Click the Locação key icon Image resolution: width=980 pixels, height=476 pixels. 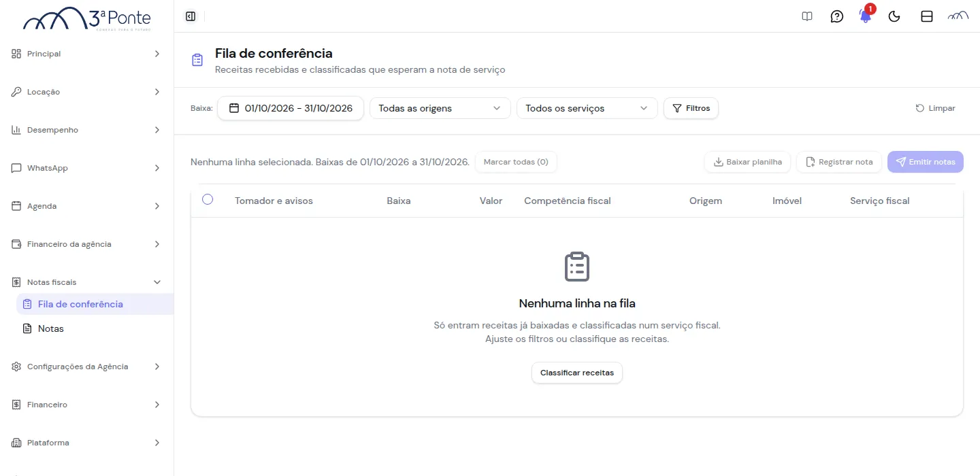tap(16, 92)
